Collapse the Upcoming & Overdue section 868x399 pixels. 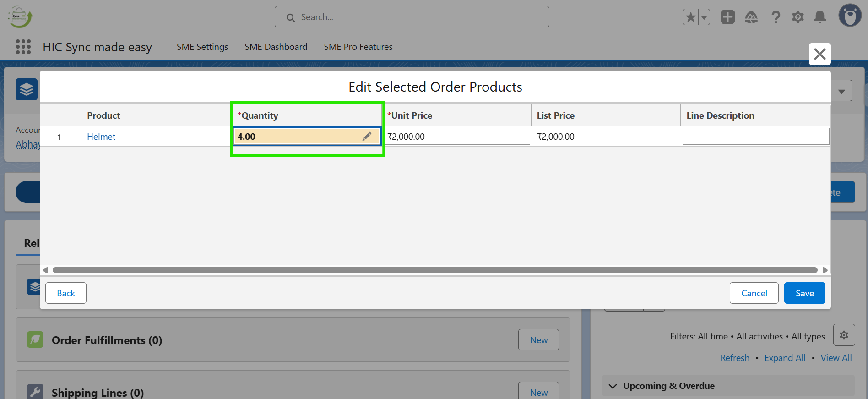point(613,386)
